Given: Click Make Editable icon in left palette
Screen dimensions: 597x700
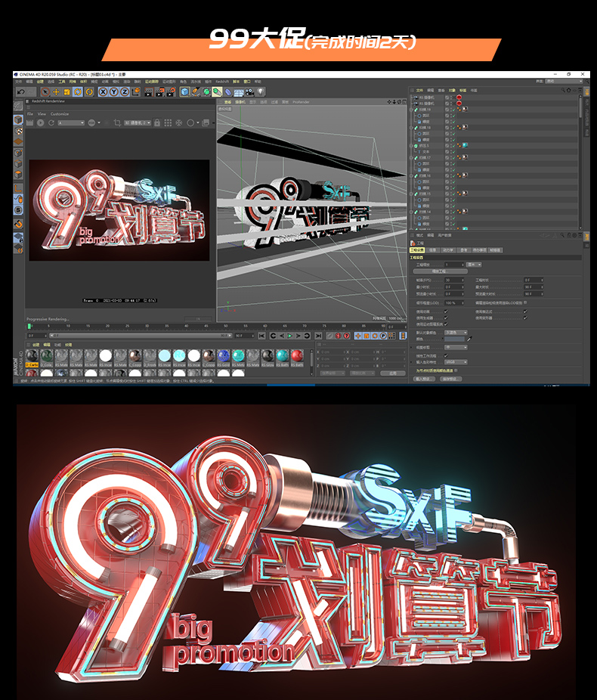Looking at the screenshot, I should tap(18, 106).
